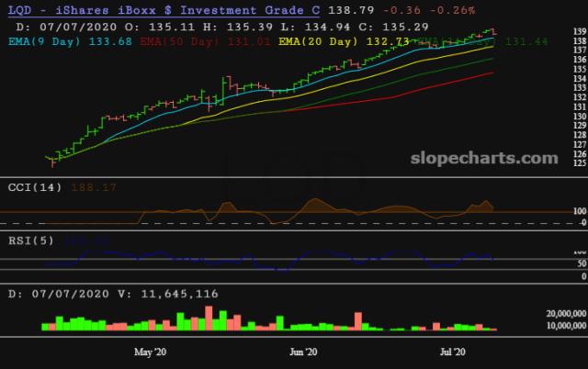Pick the tall red volume bar in mid-June
The height and width of the screenshot is (369, 588).
358,321
